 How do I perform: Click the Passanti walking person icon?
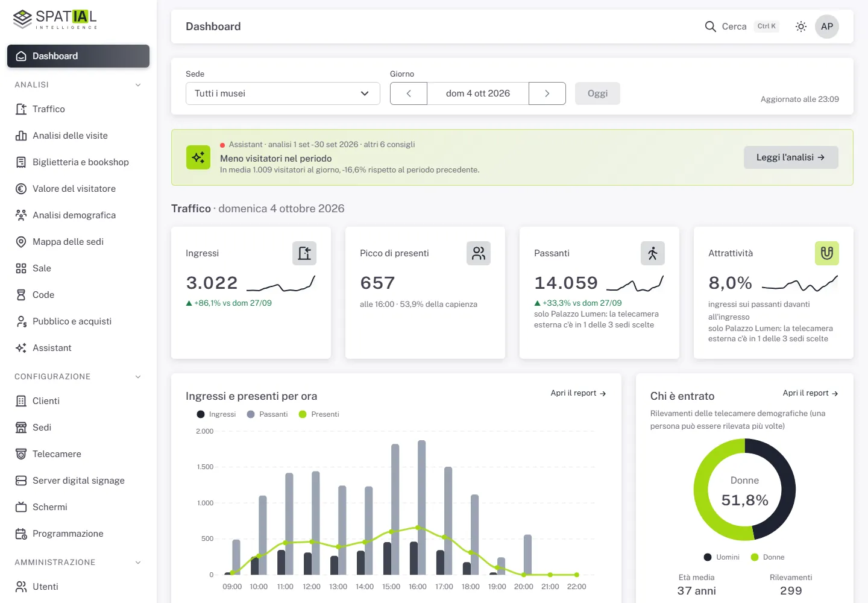653,253
